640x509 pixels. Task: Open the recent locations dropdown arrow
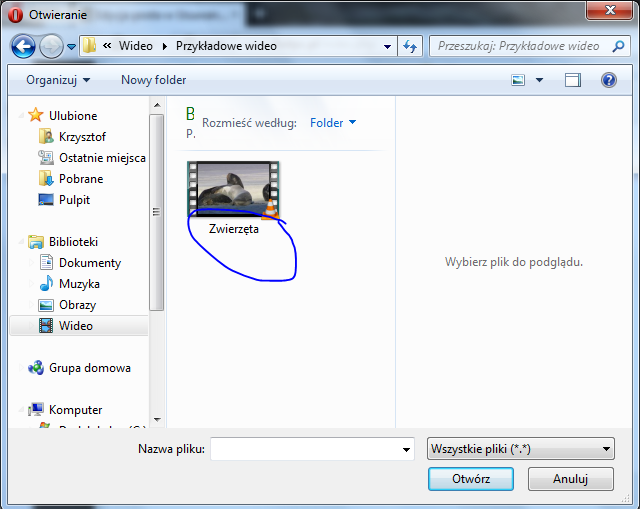click(x=71, y=47)
